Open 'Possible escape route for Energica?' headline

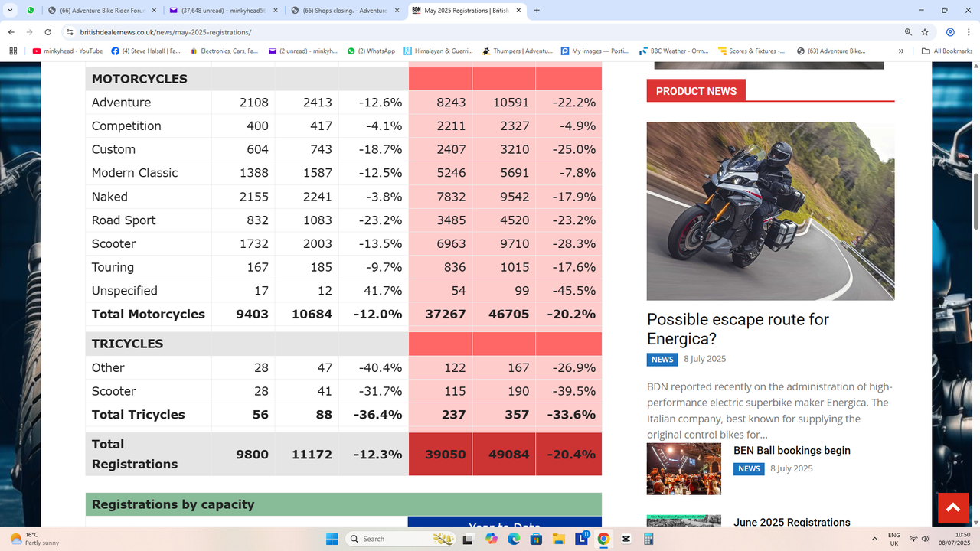click(x=738, y=329)
